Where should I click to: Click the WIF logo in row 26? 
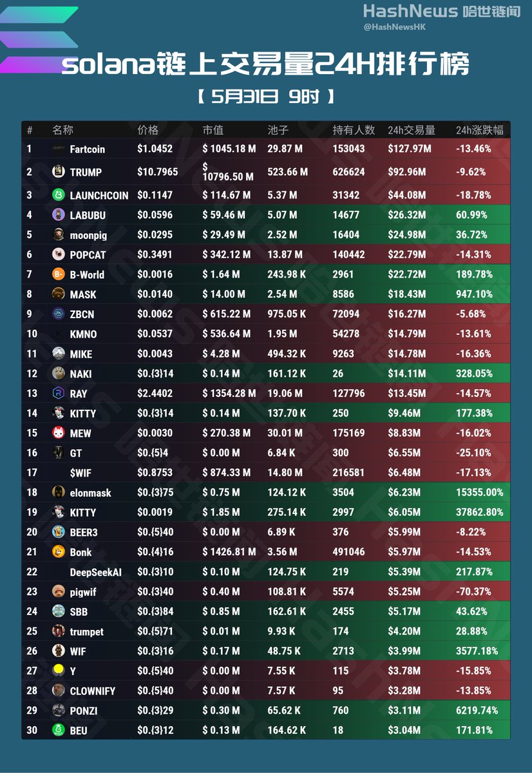(x=58, y=651)
